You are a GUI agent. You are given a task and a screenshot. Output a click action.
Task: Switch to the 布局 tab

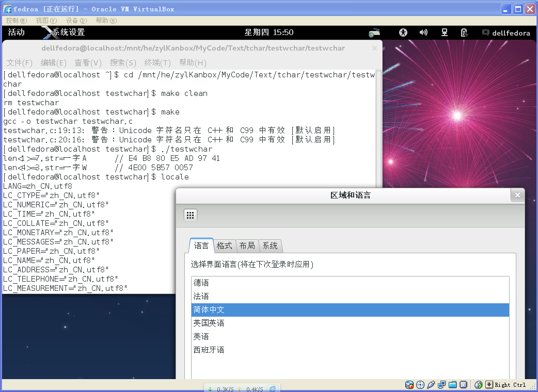[x=247, y=246]
